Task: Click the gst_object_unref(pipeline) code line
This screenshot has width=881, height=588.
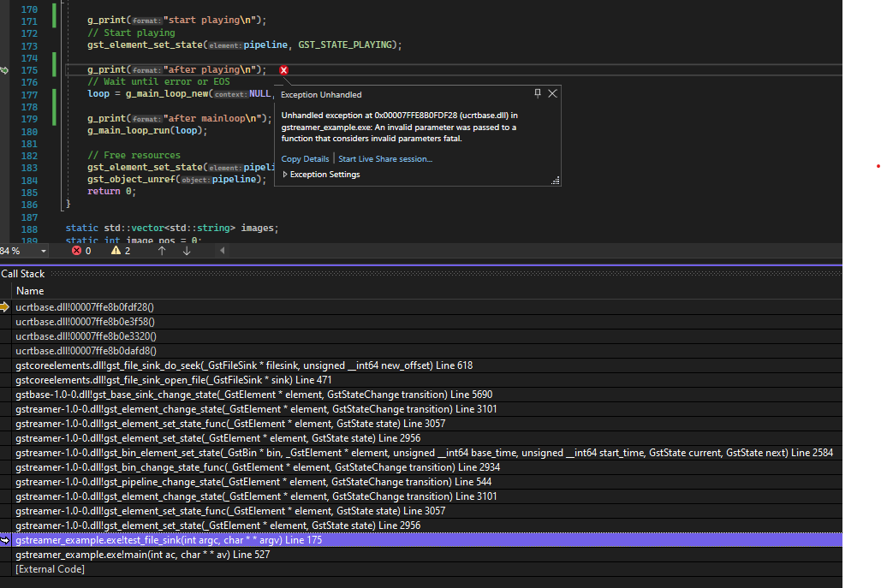Action: [x=177, y=180]
